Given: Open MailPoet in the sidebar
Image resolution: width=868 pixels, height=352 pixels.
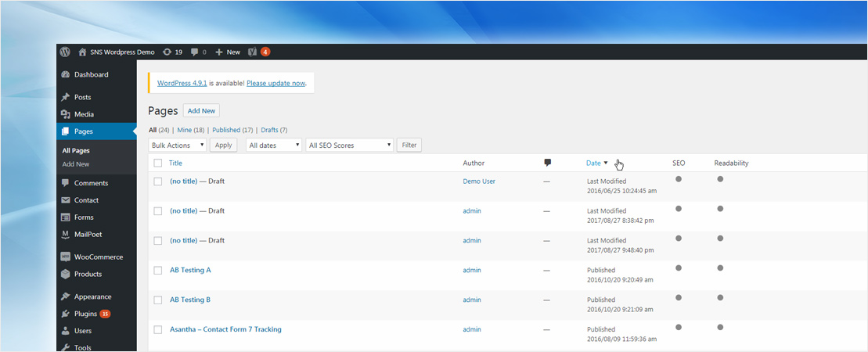Looking at the screenshot, I should [x=88, y=234].
